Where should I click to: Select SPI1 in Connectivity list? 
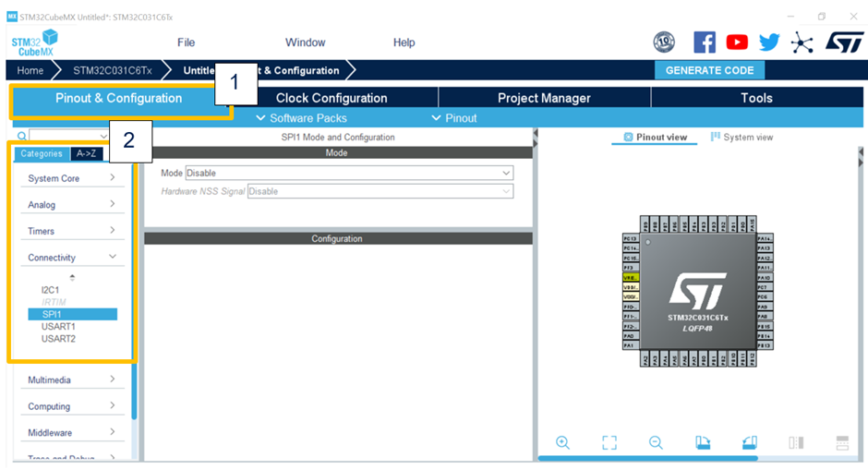tap(73, 314)
